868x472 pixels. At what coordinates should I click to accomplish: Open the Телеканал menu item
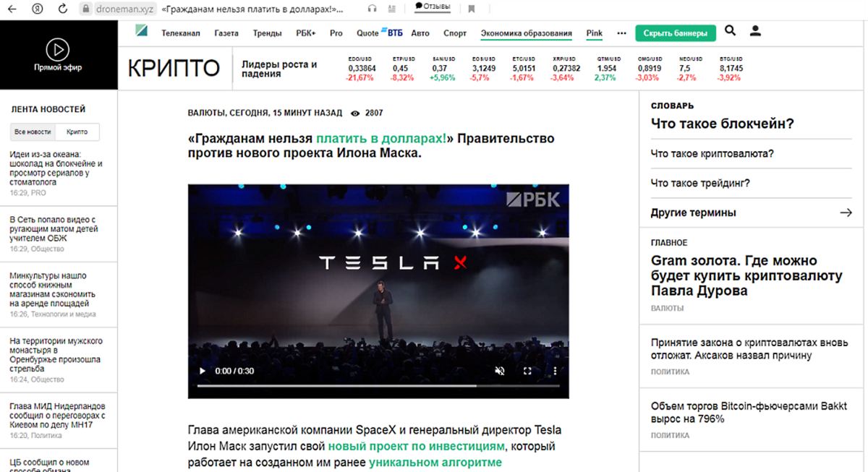click(x=181, y=33)
